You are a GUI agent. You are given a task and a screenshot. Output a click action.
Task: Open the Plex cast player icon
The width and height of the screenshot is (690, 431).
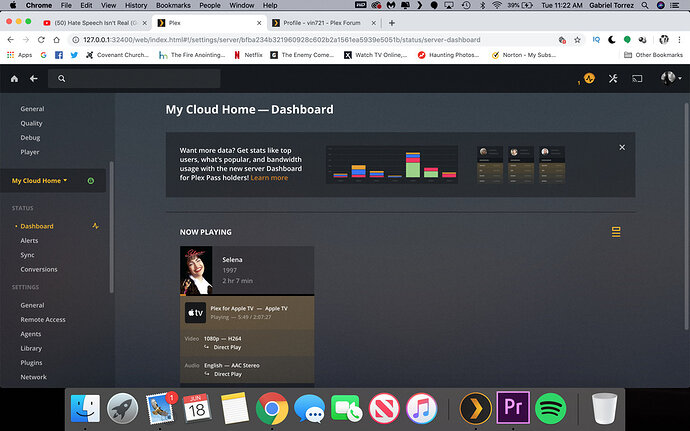coord(637,79)
